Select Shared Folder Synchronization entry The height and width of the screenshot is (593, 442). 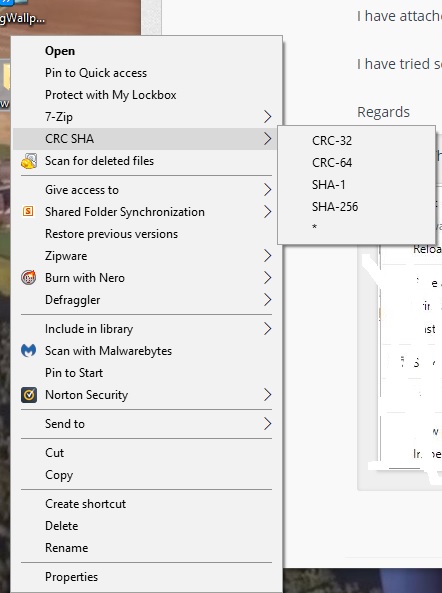(x=147, y=212)
